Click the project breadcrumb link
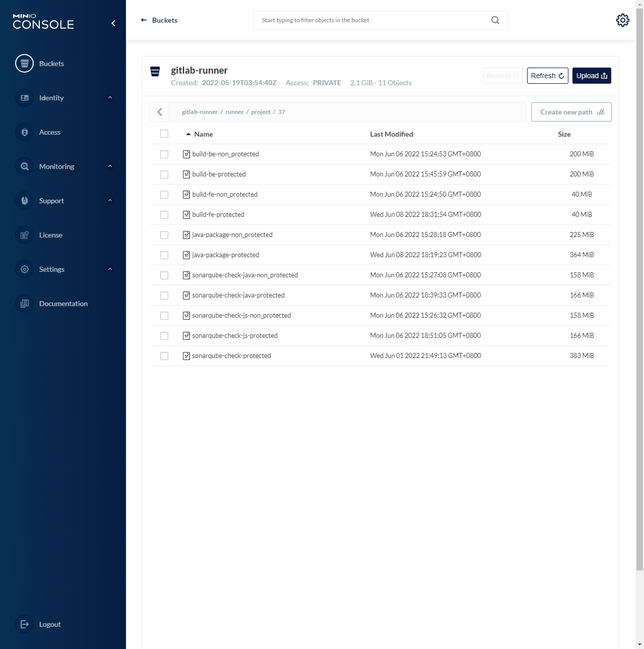This screenshot has width=644, height=649. [261, 112]
